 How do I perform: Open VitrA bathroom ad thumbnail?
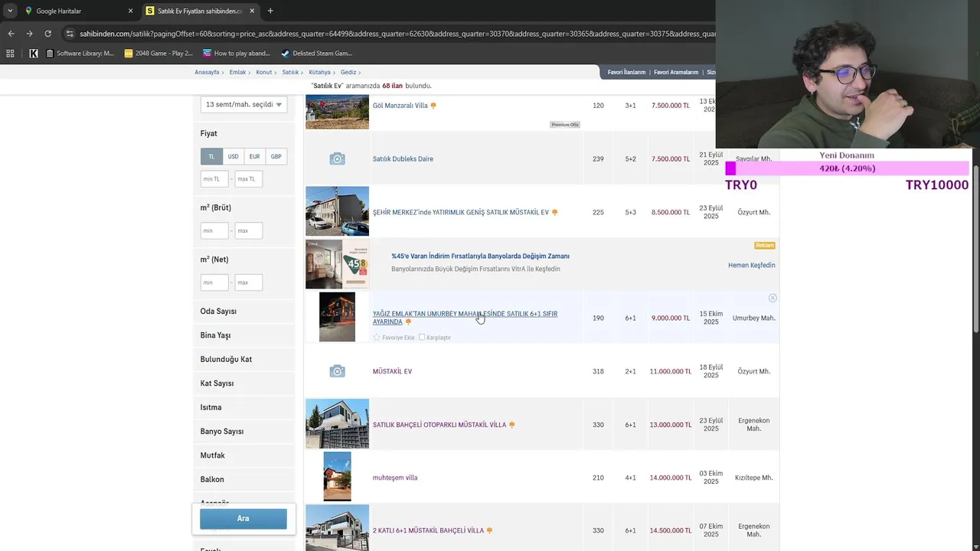point(337,264)
